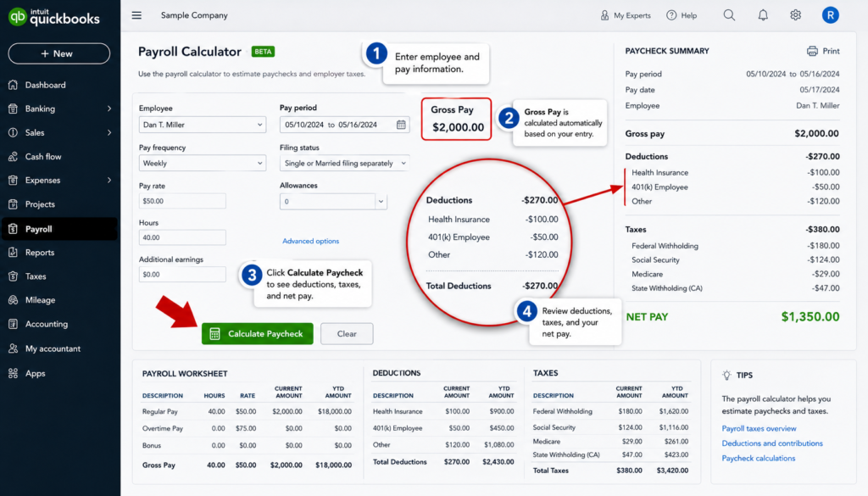This screenshot has width=868, height=496.
Task: Open the Filing status dropdown
Action: coord(344,163)
